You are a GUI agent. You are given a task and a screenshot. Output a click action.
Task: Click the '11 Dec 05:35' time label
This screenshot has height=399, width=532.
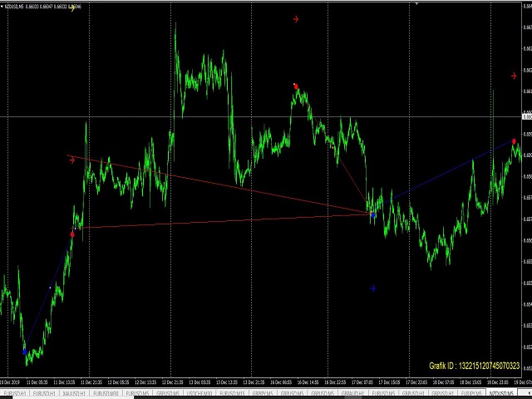pos(37,382)
